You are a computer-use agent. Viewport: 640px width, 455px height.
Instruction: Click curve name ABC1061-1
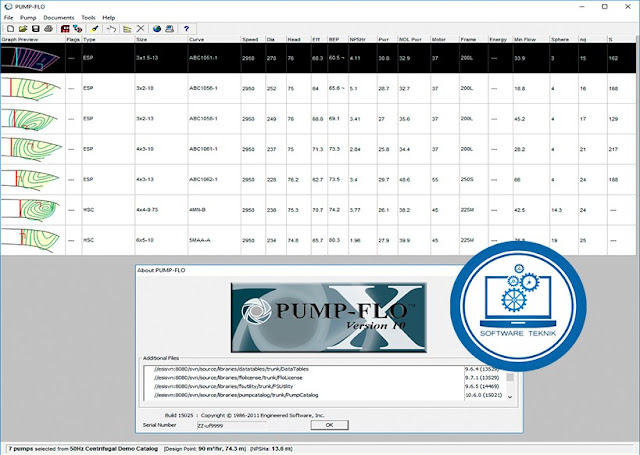pos(203,149)
